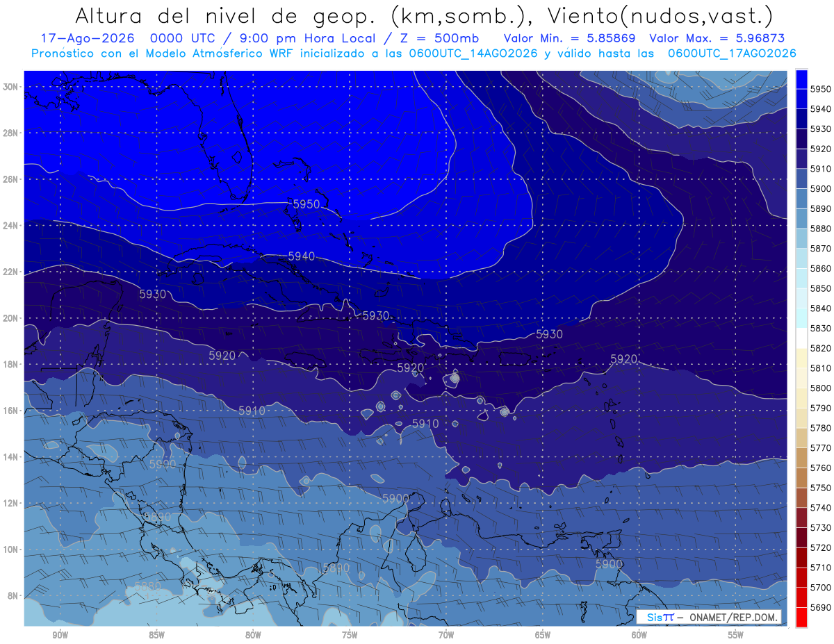Click the 16N latitude axis label

(x=11, y=411)
